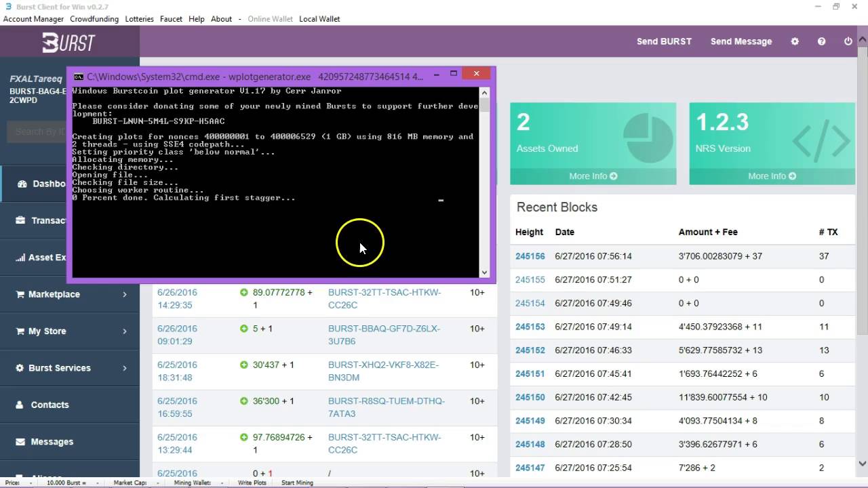Click the Messages envelope icon
Screen dimensions: 868x488
pos(20,441)
